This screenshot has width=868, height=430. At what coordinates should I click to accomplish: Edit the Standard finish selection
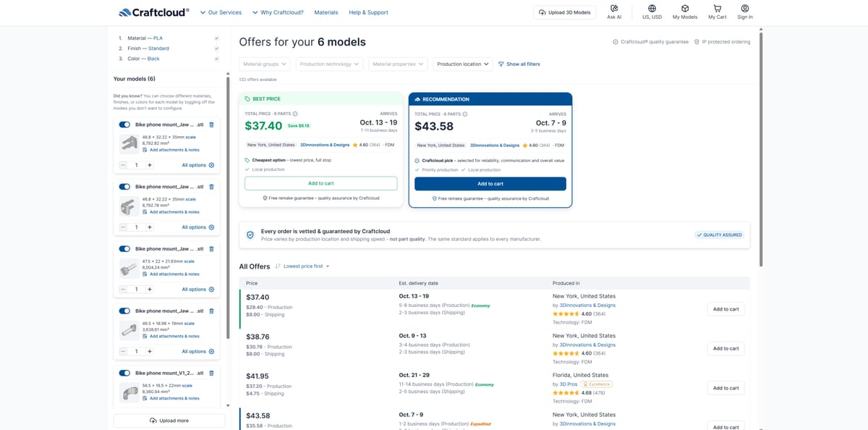point(158,49)
